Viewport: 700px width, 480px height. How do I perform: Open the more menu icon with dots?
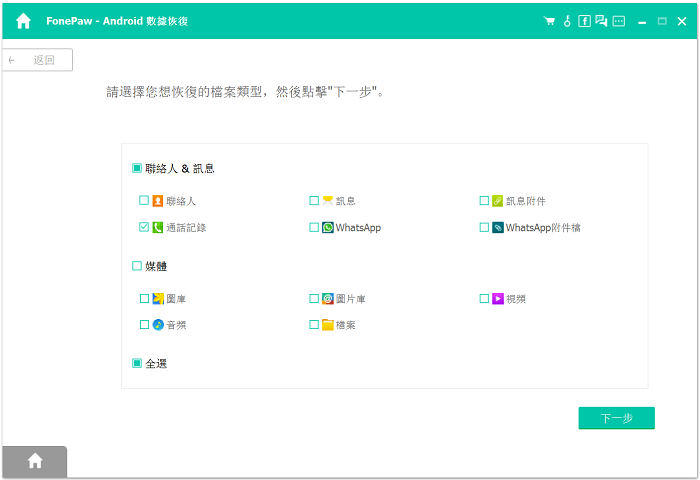click(619, 21)
